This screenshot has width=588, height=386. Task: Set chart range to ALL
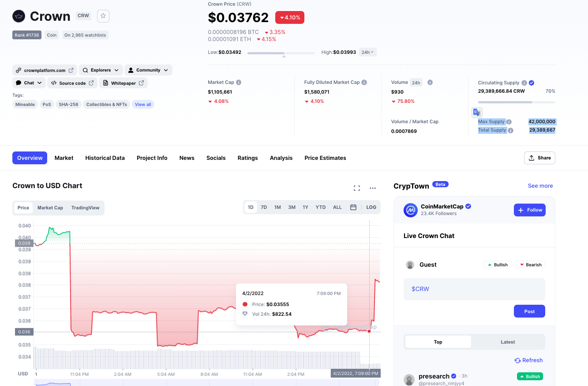(337, 207)
